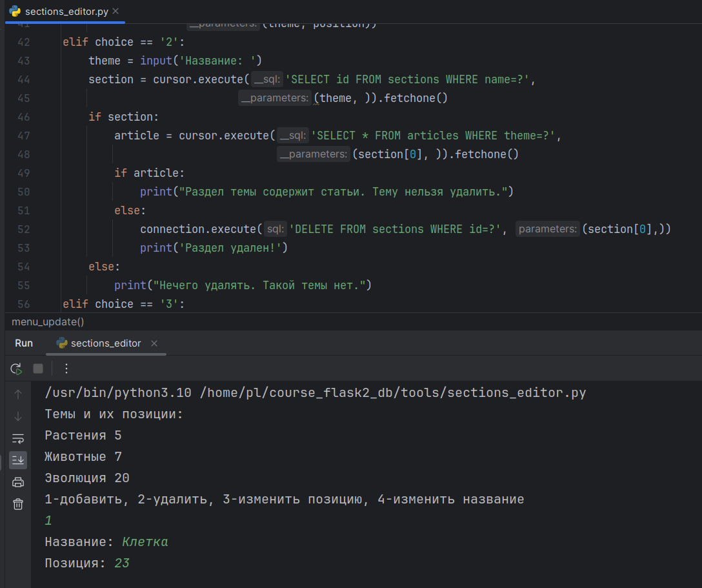This screenshot has width=702, height=588.
Task: Click the print('Раздел удален!') statement
Action: click(214, 248)
